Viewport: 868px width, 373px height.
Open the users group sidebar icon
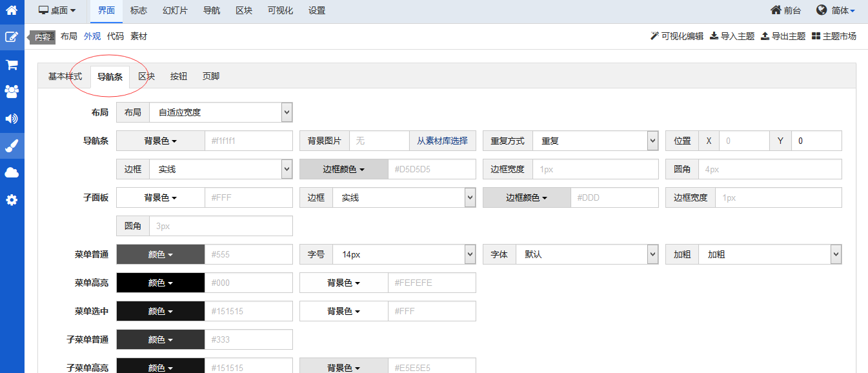pyautogui.click(x=12, y=92)
